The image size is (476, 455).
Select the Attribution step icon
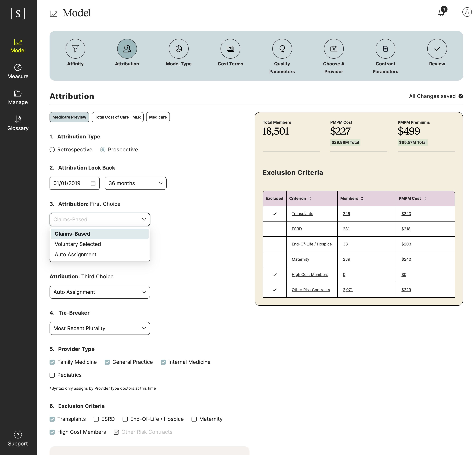pos(127,49)
